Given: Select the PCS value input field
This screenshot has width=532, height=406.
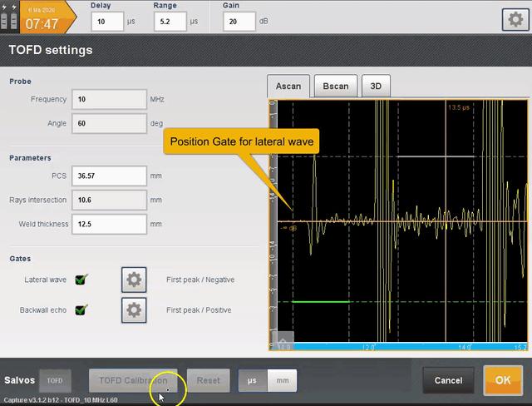Looking at the screenshot, I should pyautogui.click(x=109, y=176).
